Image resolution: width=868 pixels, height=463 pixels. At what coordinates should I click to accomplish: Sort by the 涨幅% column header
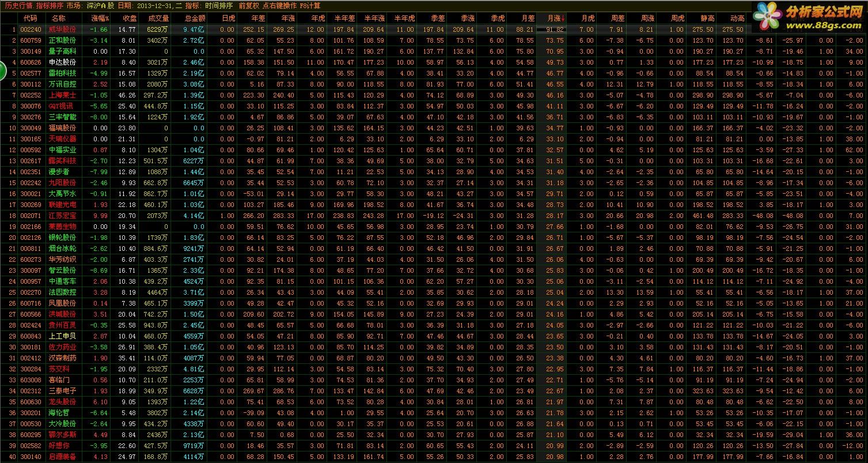click(100, 18)
